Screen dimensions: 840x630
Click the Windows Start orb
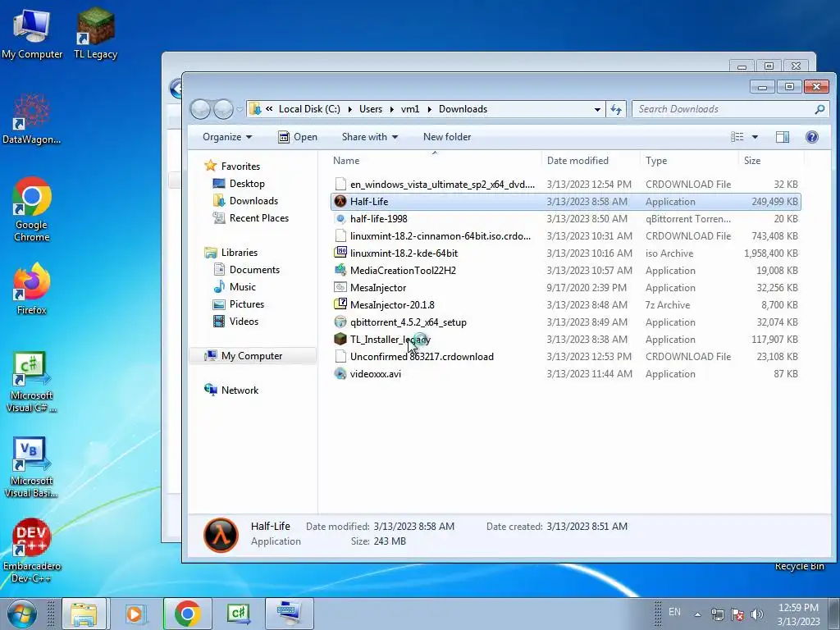click(22, 614)
